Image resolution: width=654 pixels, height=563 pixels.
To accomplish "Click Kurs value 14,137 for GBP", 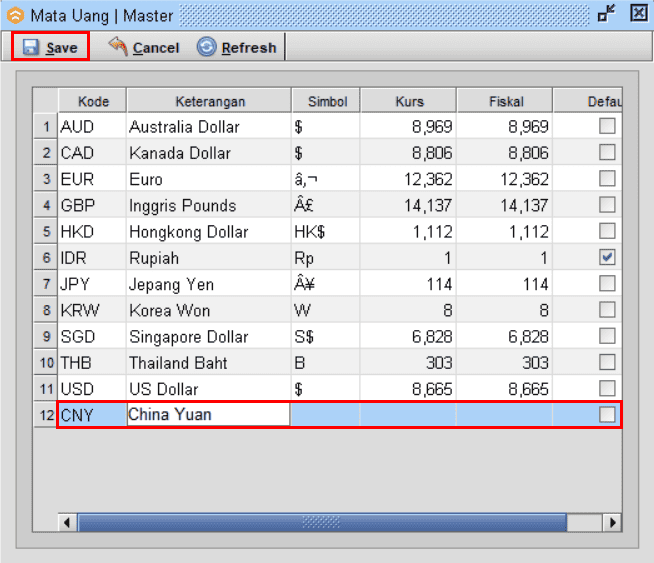I will pyautogui.click(x=408, y=205).
